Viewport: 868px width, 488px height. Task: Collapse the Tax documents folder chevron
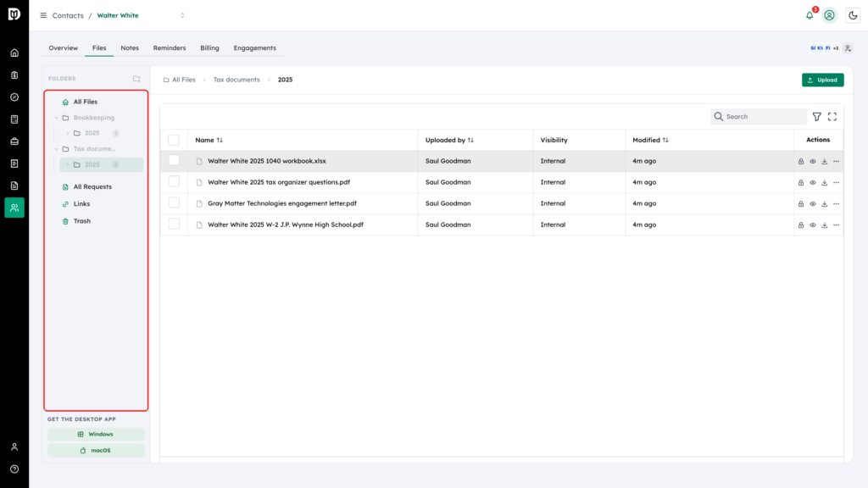pos(57,149)
